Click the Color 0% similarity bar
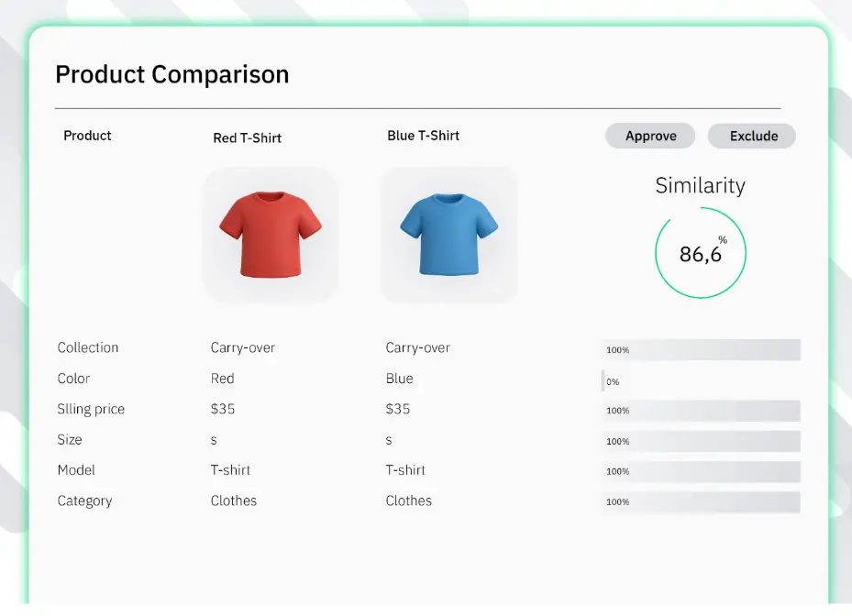 point(603,380)
